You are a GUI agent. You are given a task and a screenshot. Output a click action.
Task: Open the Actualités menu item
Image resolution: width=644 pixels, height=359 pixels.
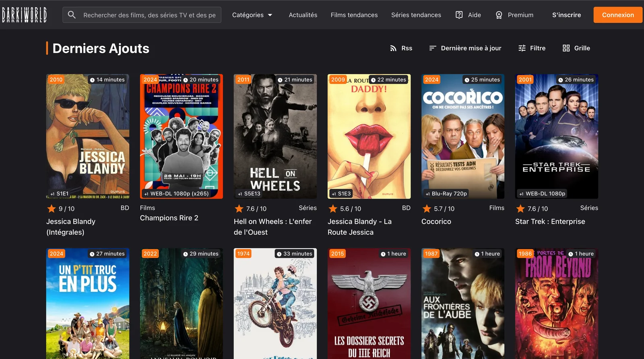[x=303, y=15]
